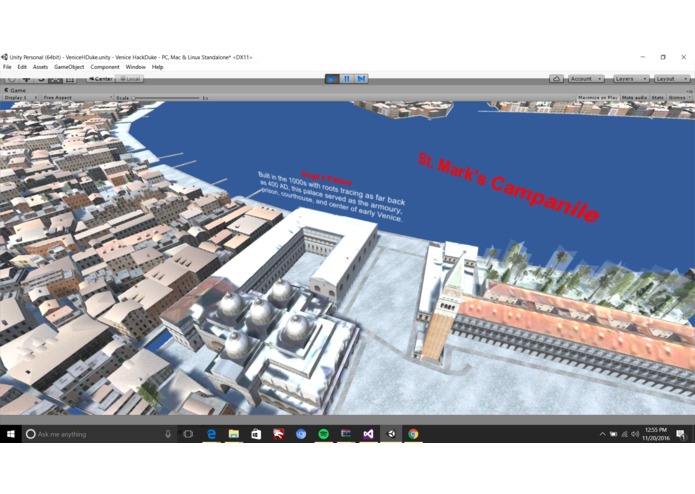Screen dimensions: 695x494
Task: Open the Help menu
Action: coord(157,67)
